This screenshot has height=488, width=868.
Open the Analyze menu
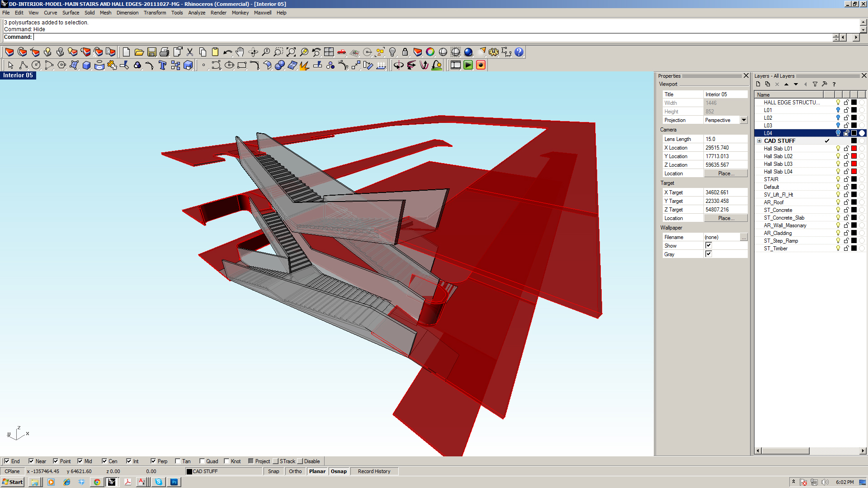(197, 13)
